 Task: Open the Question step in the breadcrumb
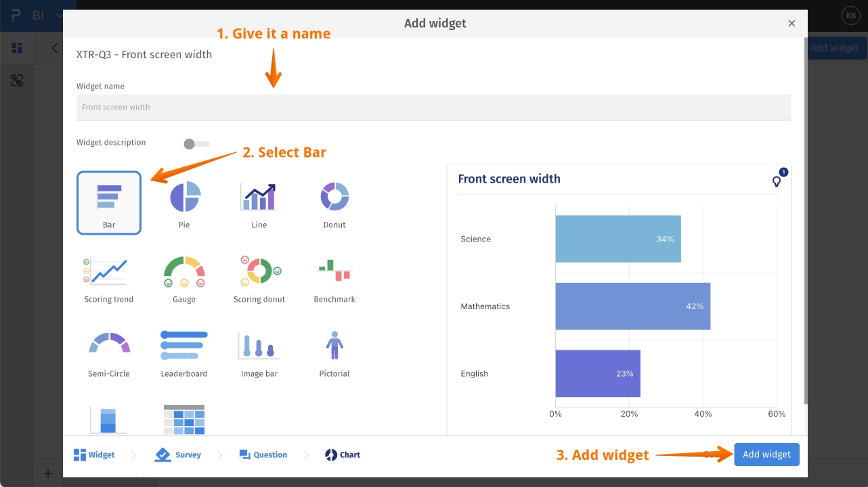(x=263, y=455)
